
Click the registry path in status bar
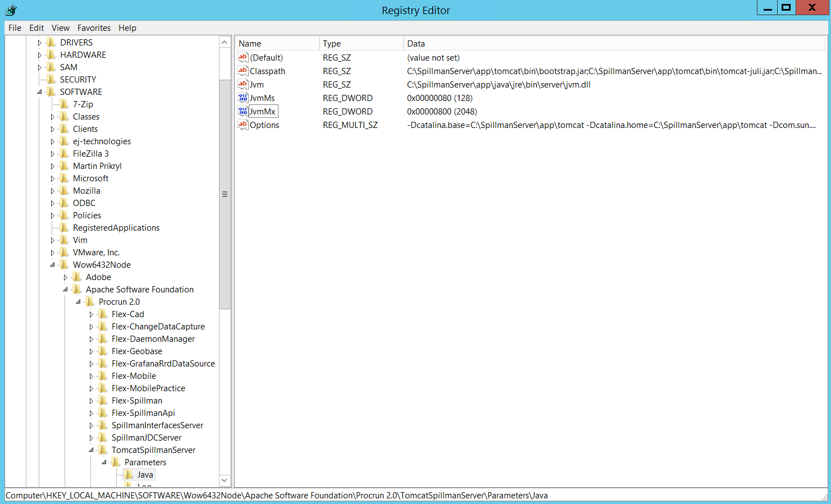(x=277, y=496)
